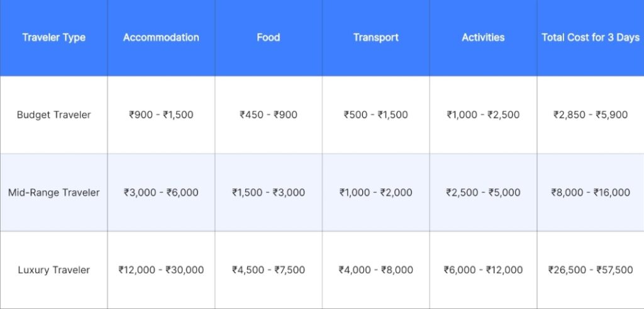Click the Accommodation column header
Viewport: 644px width, 309px height.
(x=161, y=38)
